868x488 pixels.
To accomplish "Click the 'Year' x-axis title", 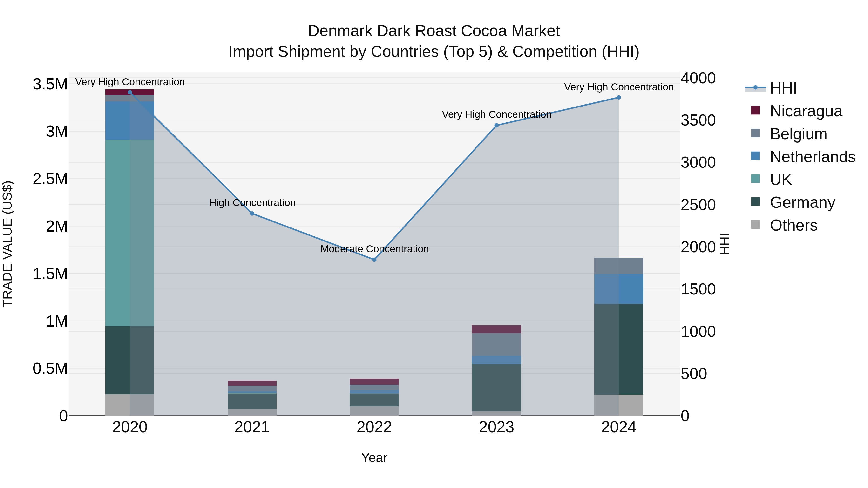I will point(374,458).
